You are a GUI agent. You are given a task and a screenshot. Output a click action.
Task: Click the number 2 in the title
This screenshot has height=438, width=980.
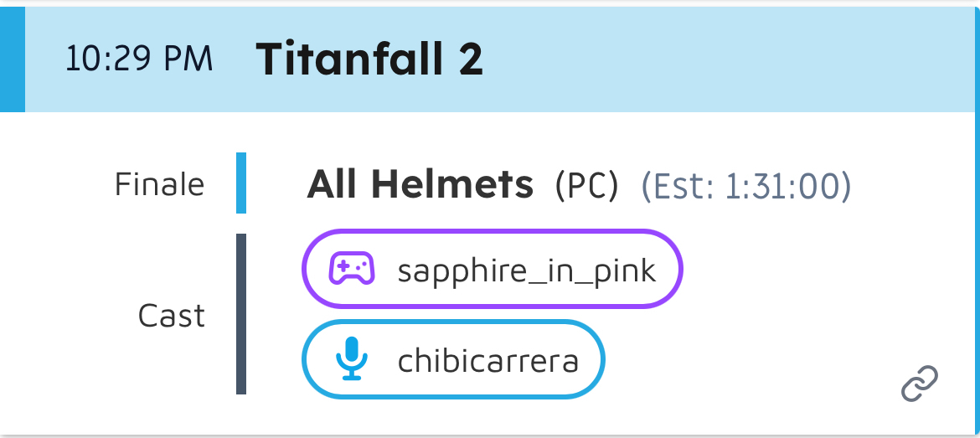coord(470,59)
